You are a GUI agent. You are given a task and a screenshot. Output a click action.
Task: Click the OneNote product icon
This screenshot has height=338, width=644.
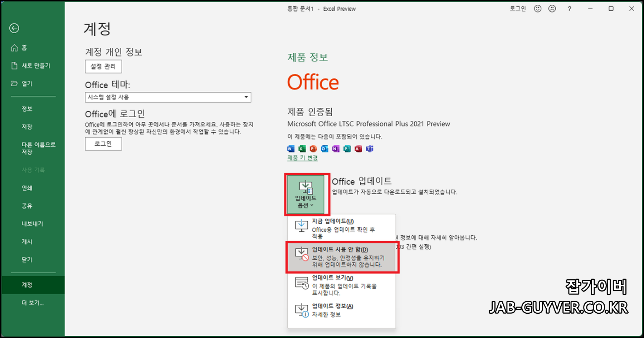pos(335,148)
